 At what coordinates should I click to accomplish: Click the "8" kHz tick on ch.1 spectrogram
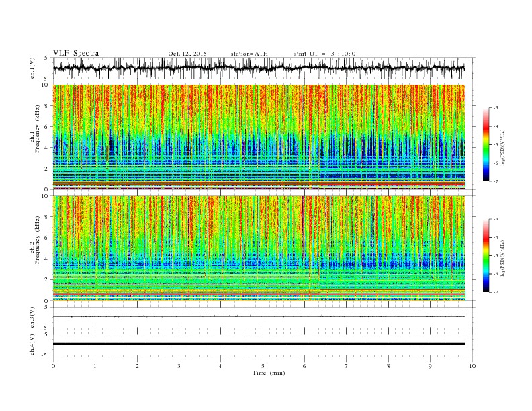click(x=47, y=106)
